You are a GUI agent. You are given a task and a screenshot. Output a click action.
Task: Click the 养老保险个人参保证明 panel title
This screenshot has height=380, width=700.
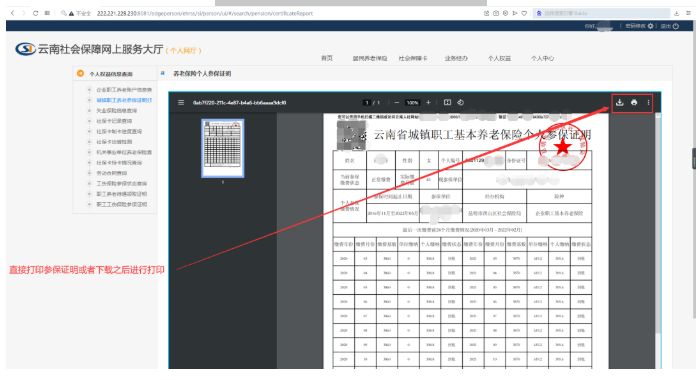click(x=202, y=73)
